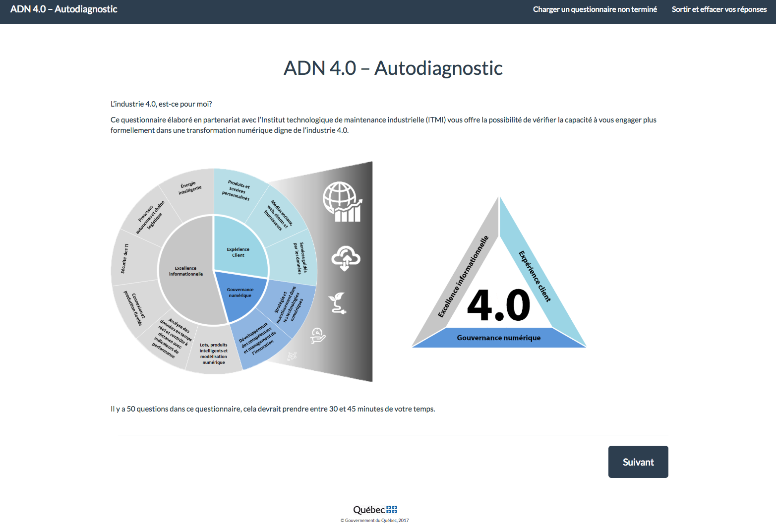
Task: Load an unfinished questionnaire from the navbar
Action: click(595, 9)
